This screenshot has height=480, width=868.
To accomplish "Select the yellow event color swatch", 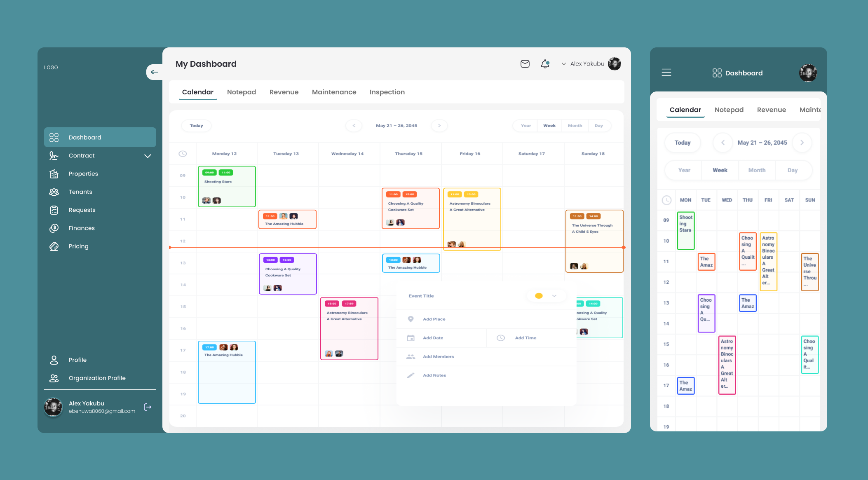I will point(539,296).
